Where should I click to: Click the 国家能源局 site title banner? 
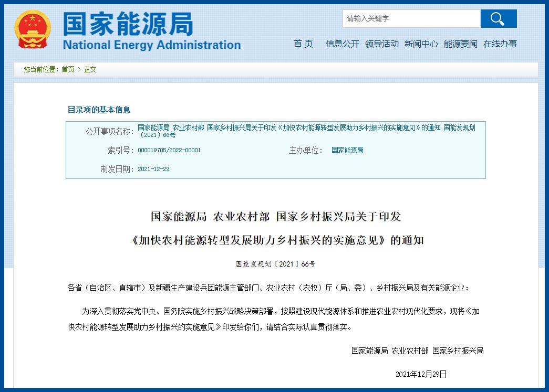click(128, 24)
